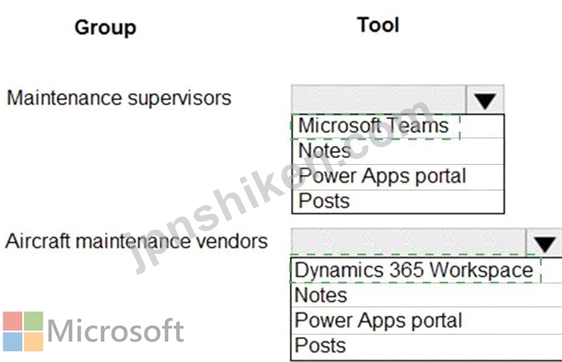
Task: Pick Power Apps portal for Aircraft vendors
Action: click(x=427, y=320)
